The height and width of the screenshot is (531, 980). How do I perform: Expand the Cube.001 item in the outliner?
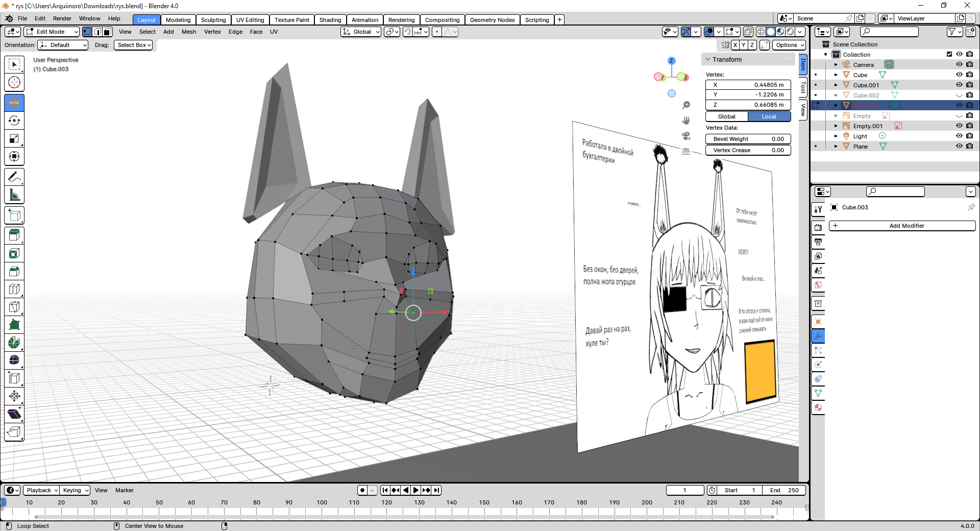click(x=836, y=85)
